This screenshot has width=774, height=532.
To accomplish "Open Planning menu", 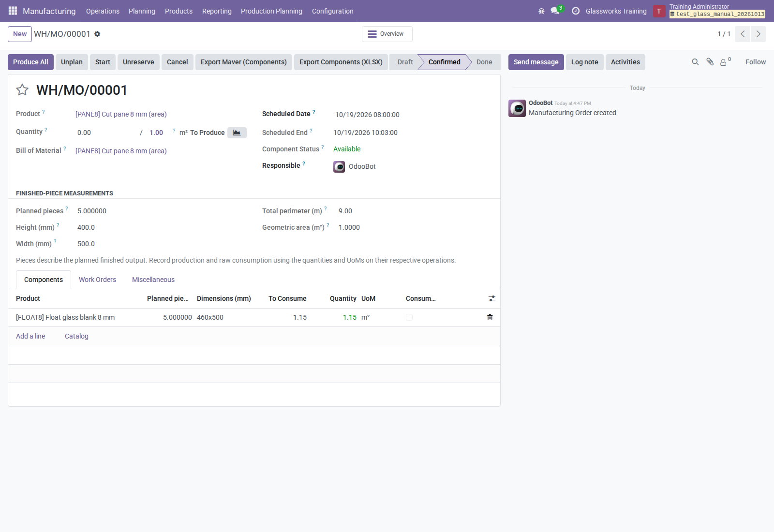I will 142,11.
